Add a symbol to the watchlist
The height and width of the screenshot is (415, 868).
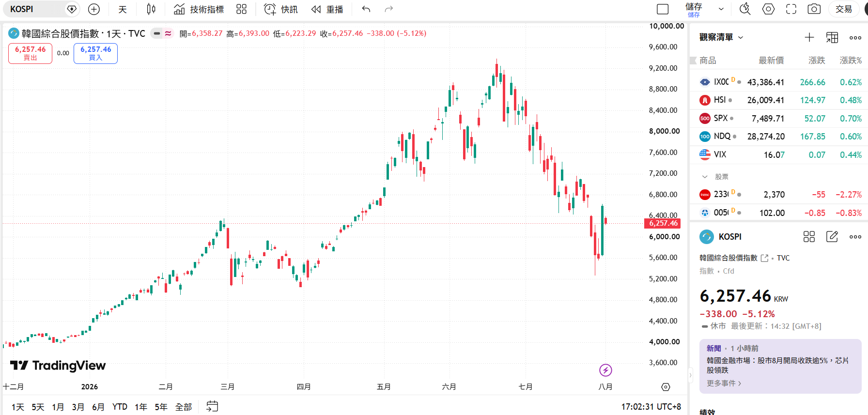tap(809, 37)
